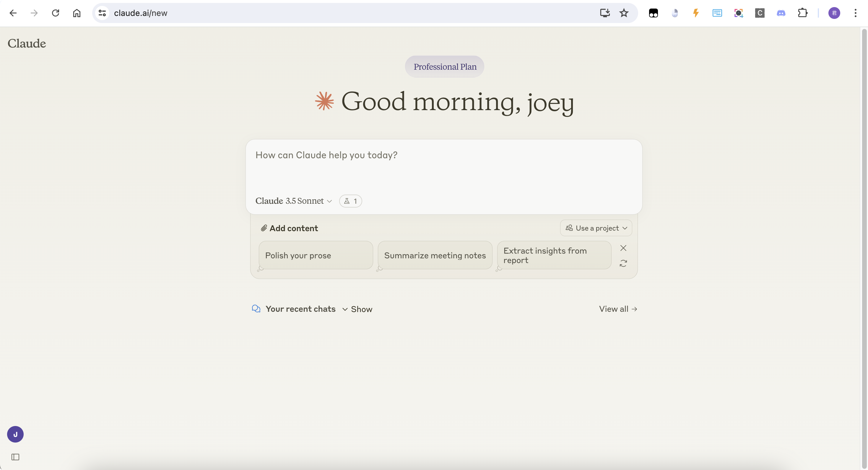Show your recent chats
The width and height of the screenshot is (868, 470).
pyautogui.click(x=357, y=309)
